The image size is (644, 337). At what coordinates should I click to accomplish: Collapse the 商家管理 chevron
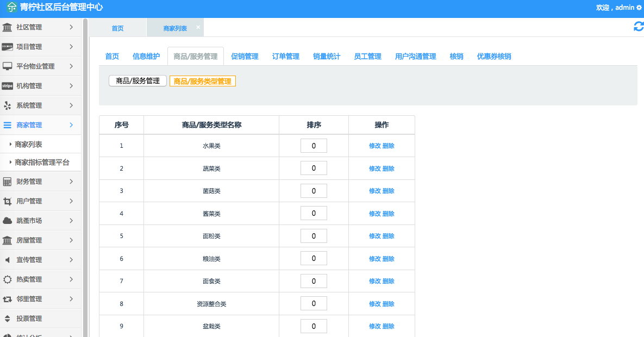click(71, 125)
